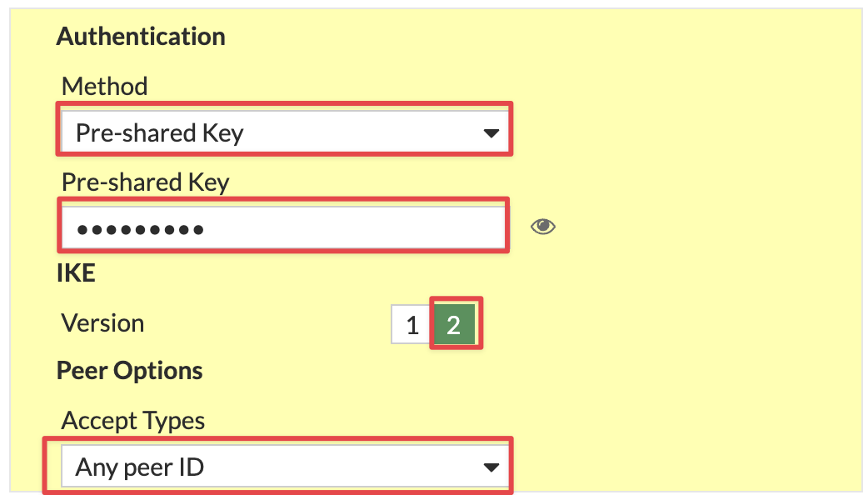This screenshot has width=868, height=495.
Task: Reveal the pre-shared key with eye icon
Action: (542, 226)
